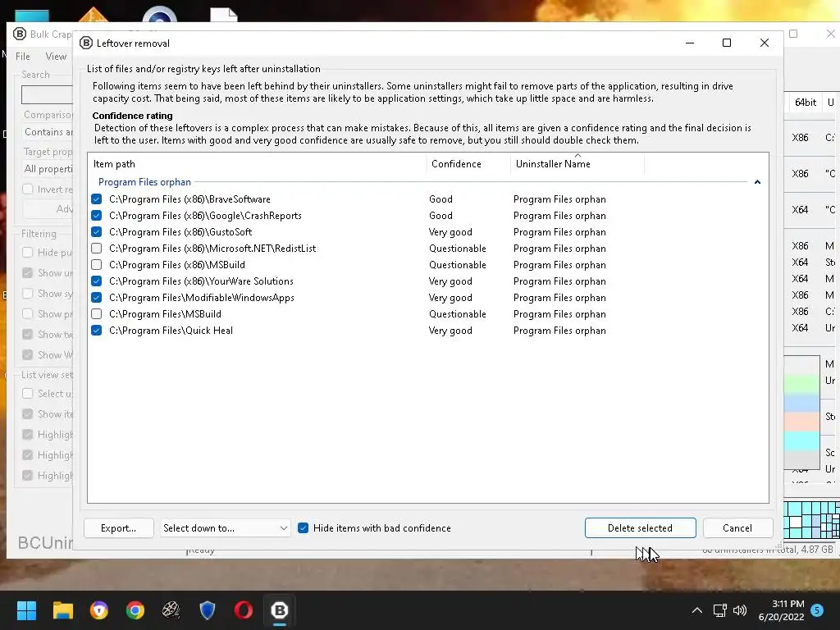Select Quick Heal row text
Viewport: 840px width, 630px height.
pos(171,331)
